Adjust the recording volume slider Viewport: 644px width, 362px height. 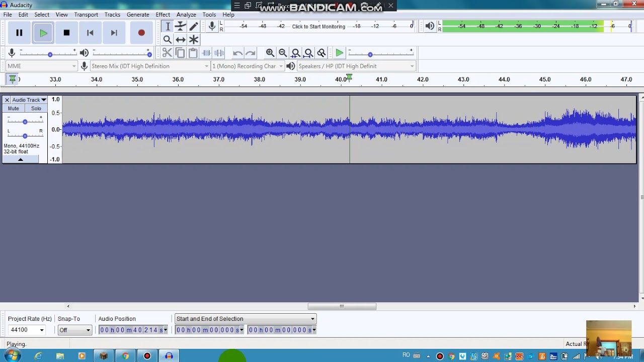(x=50, y=53)
